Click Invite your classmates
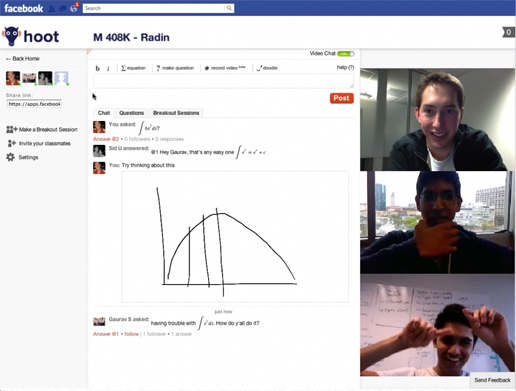This screenshot has height=391, width=516. pyautogui.click(x=39, y=143)
